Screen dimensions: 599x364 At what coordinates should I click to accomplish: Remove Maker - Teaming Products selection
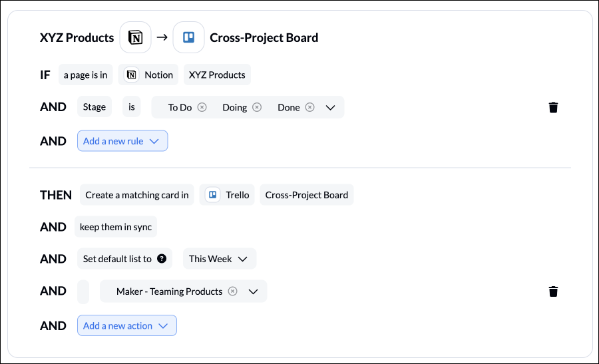233,291
